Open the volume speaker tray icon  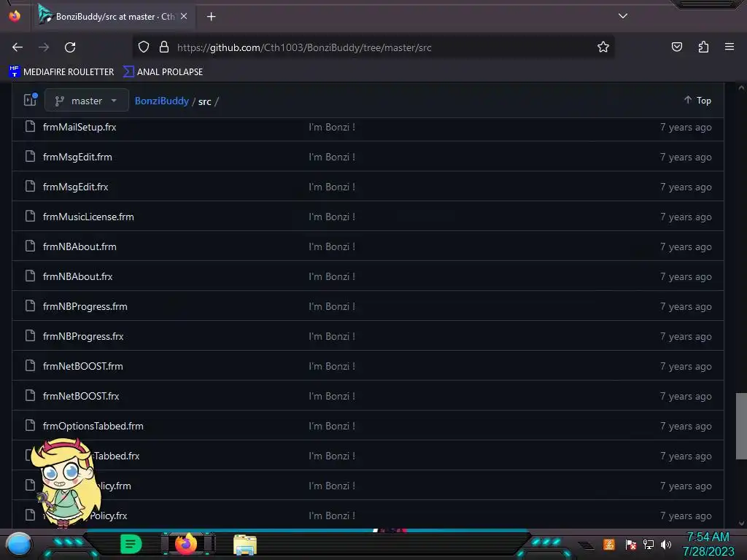(666, 544)
